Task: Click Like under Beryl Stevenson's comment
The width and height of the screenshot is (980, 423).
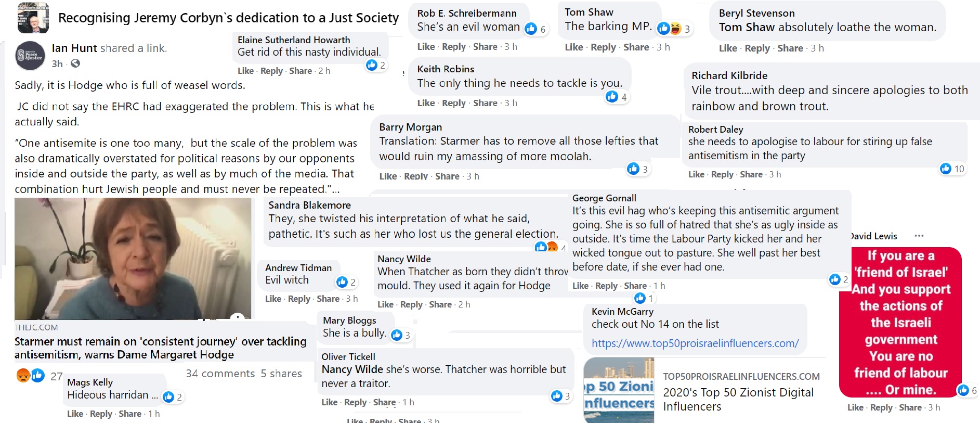Action: coord(728,48)
